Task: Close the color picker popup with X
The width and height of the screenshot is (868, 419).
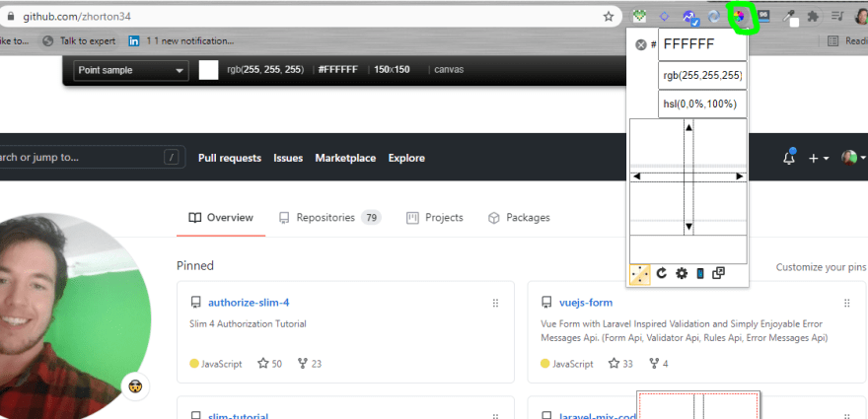Action: tap(640, 44)
